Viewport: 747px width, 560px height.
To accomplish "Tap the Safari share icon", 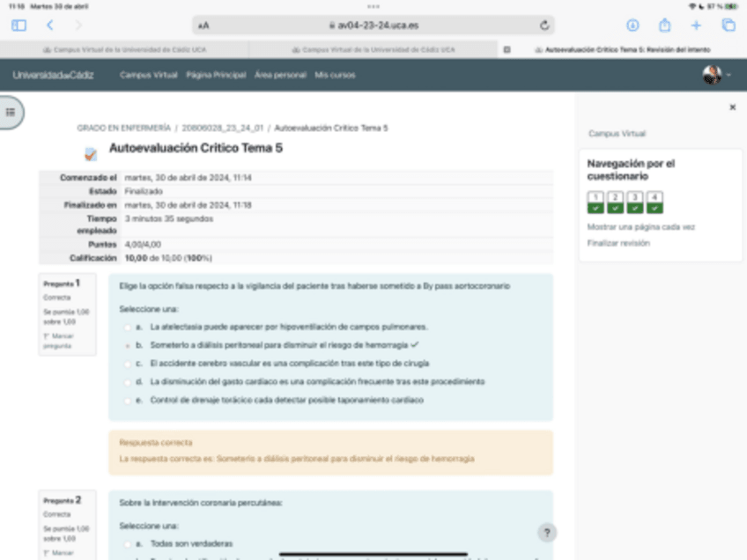I will 665,26.
